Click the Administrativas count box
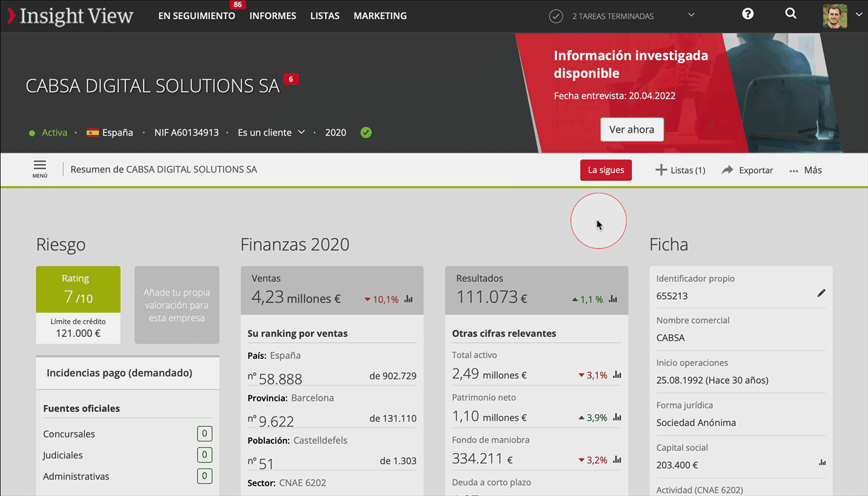The image size is (868, 496). (x=204, y=476)
